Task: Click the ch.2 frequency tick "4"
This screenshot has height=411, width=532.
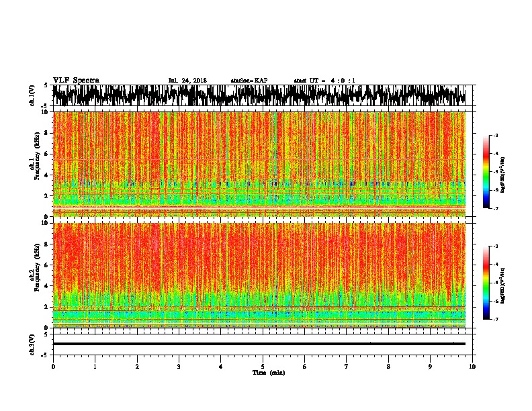Action: (x=47, y=286)
